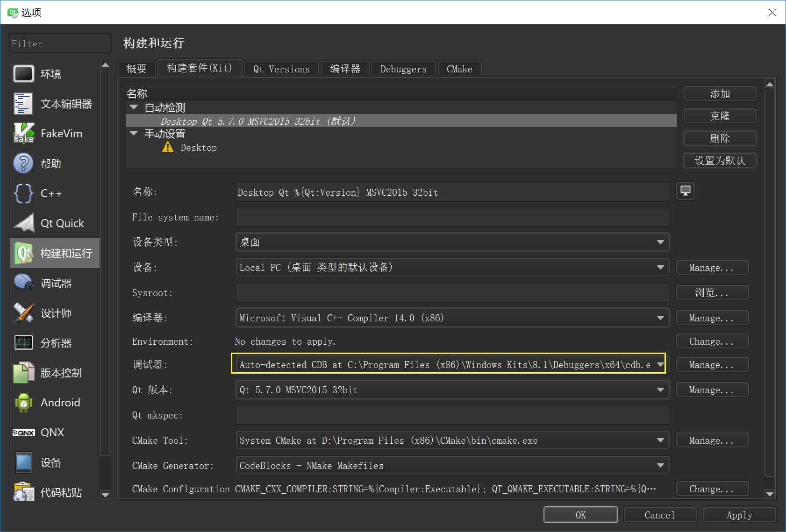
Task: Click the Qt mkspec input field
Action: 452,415
